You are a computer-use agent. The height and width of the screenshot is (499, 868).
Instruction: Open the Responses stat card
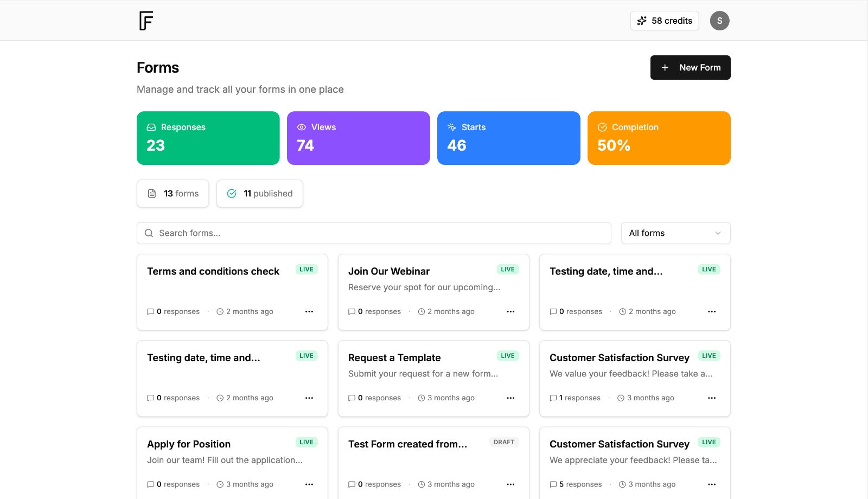tap(208, 138)
